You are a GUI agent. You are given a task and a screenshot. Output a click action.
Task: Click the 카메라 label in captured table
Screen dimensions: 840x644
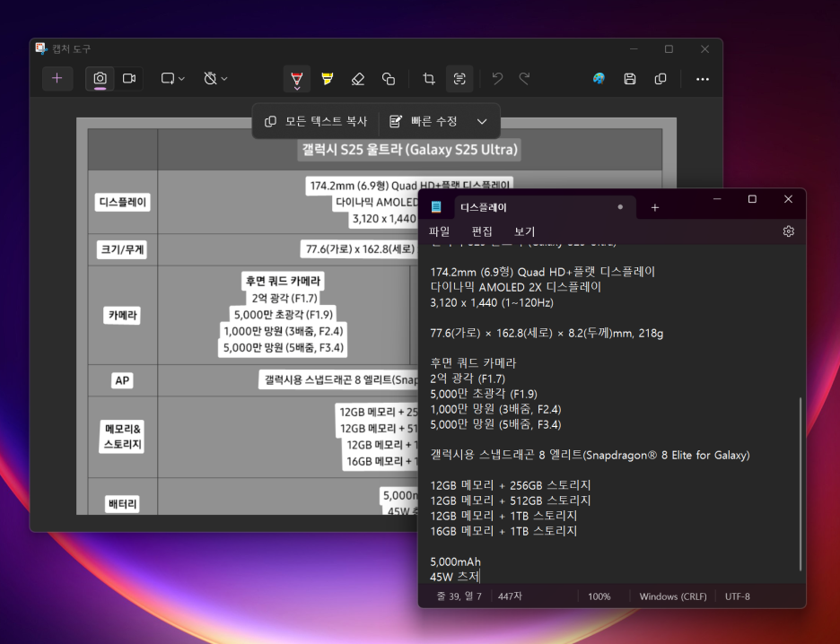click(123, 316)
